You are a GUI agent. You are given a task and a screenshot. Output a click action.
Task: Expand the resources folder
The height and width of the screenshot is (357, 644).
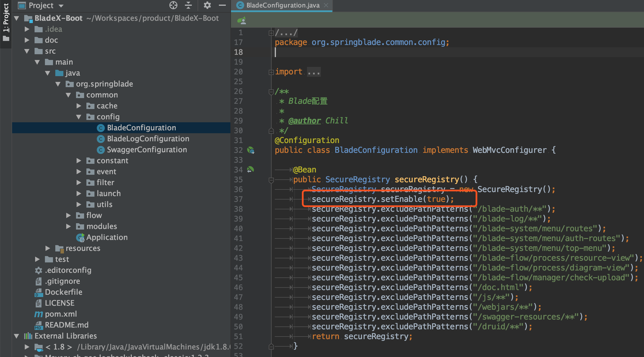(x=48, y=248)
